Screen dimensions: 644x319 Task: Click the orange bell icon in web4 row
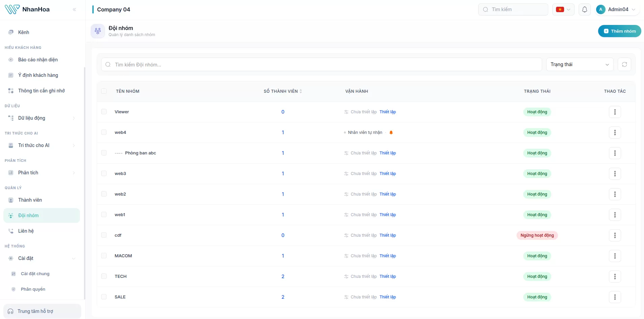click(391, 133)
